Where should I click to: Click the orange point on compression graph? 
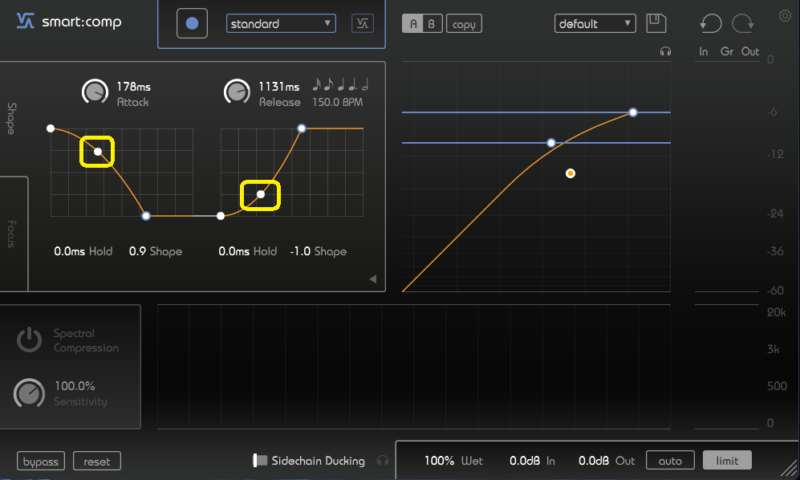click(x=570, y=173)
